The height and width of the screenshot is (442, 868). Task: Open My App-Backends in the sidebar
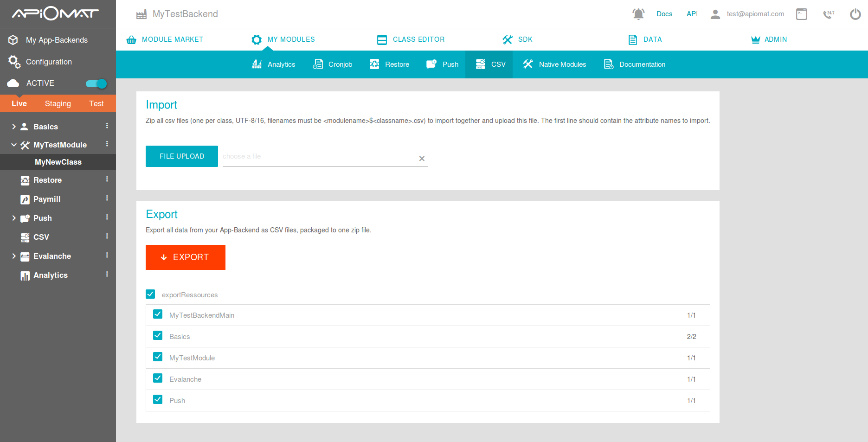pyautogui.click(x=57, y=40)
